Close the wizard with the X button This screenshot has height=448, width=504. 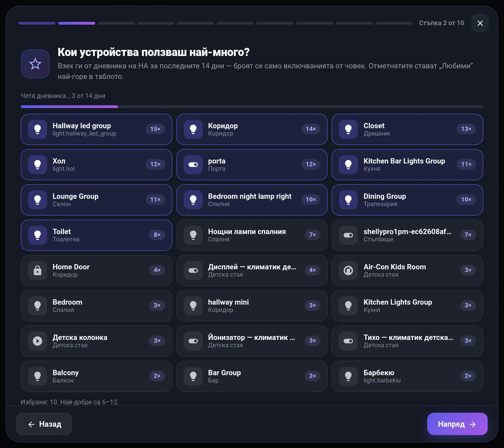[x=480, y=23]
